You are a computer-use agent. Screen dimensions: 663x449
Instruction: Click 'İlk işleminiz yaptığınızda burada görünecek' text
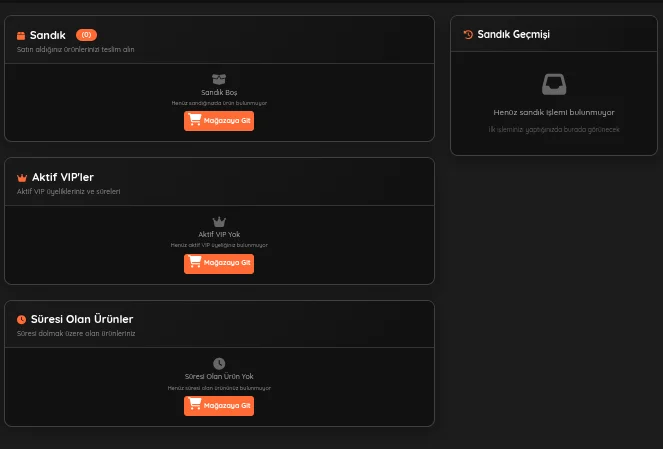(x=554, y=129)
